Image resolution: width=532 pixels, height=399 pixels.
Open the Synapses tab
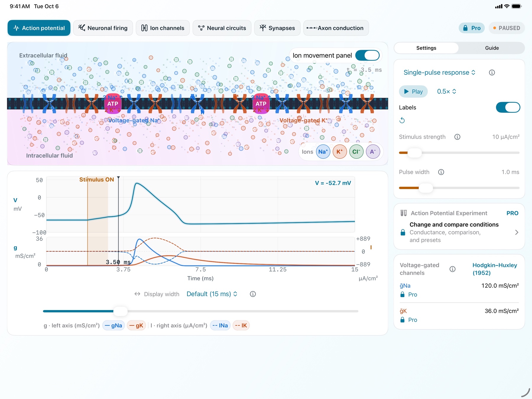click(277, 28)
